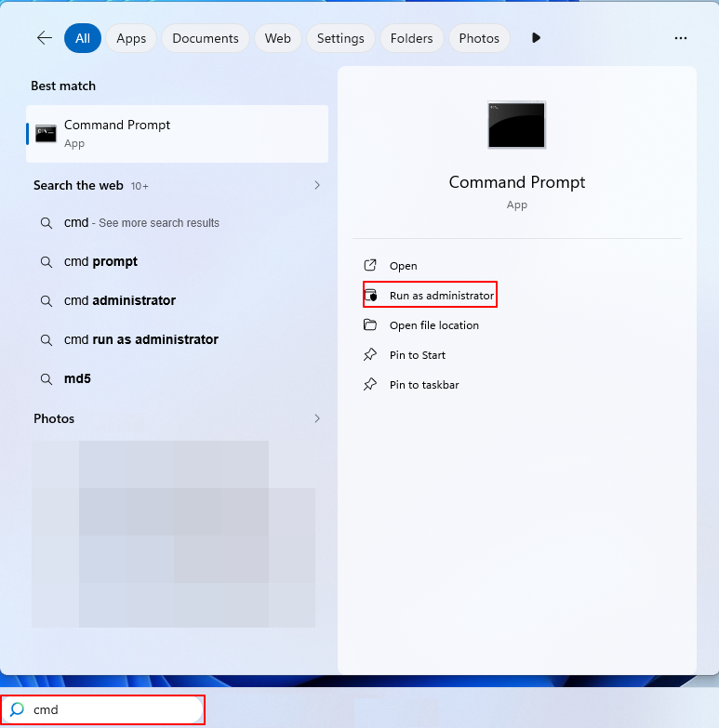Click the large Command Prompt preview icon
Image resolution: width=719 pixels, height=728 pixels.
point(516,125)
